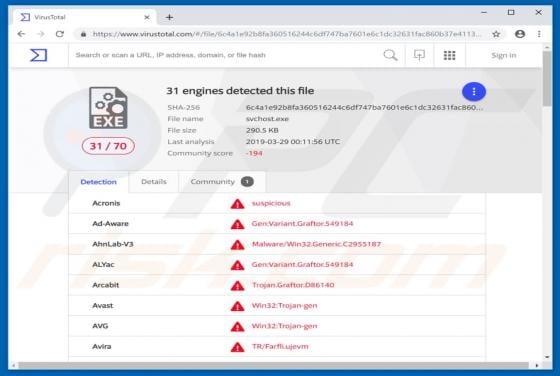This screenshot has width=560, height=376.
Task: Open the browser profile account icon
Action: point(520,34)
